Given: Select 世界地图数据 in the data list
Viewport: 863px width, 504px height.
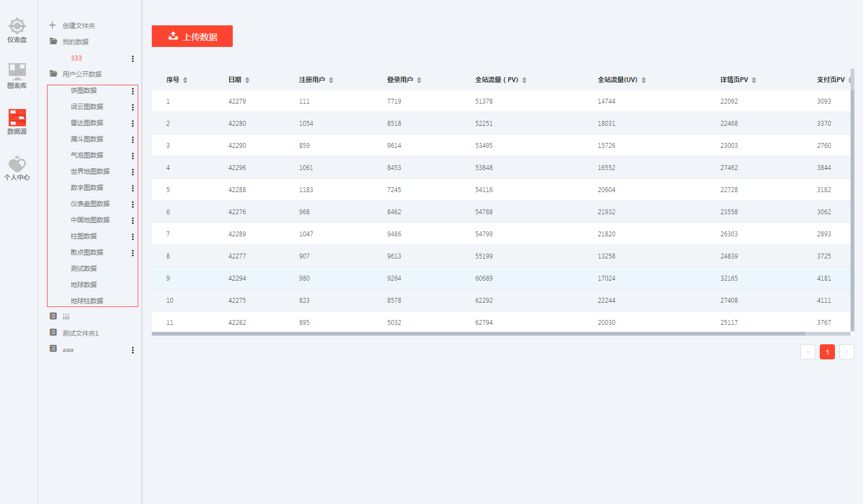Looking at the screenshot, I should click(90, 172).
